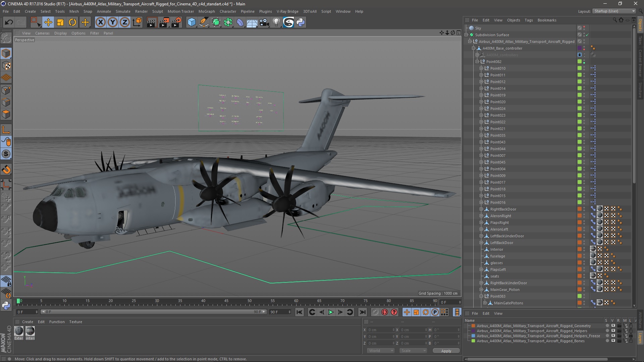
Task: Add a Subdivision Surface generator
Action: click(x=216, y=22)
